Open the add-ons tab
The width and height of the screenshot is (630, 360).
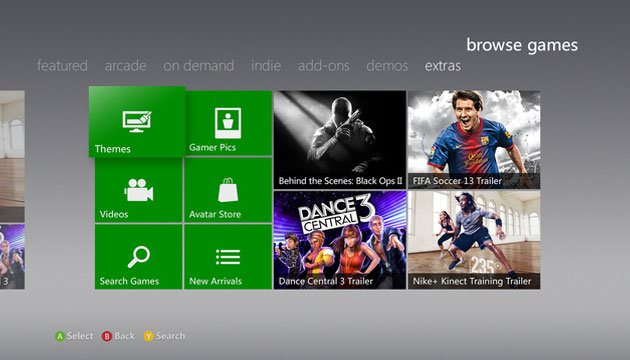(324, 65)
